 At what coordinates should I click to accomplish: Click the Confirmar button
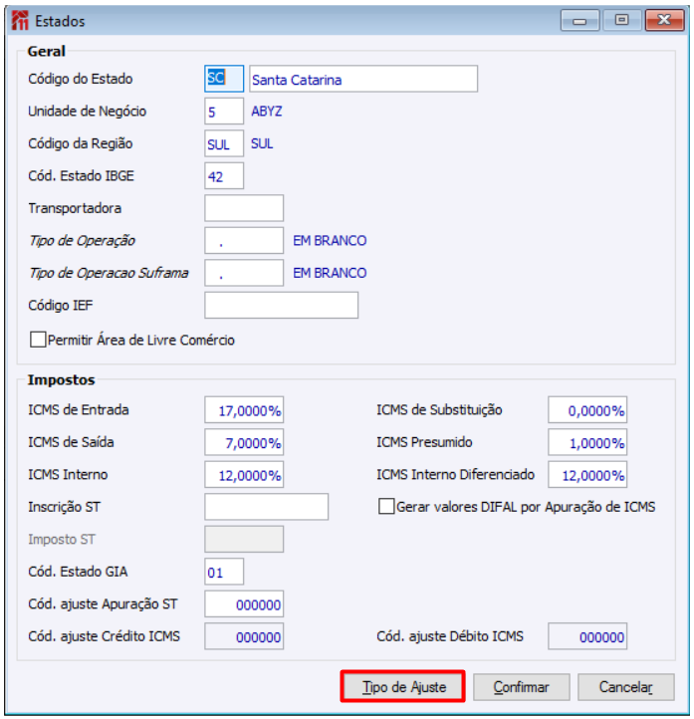(522, 687)
